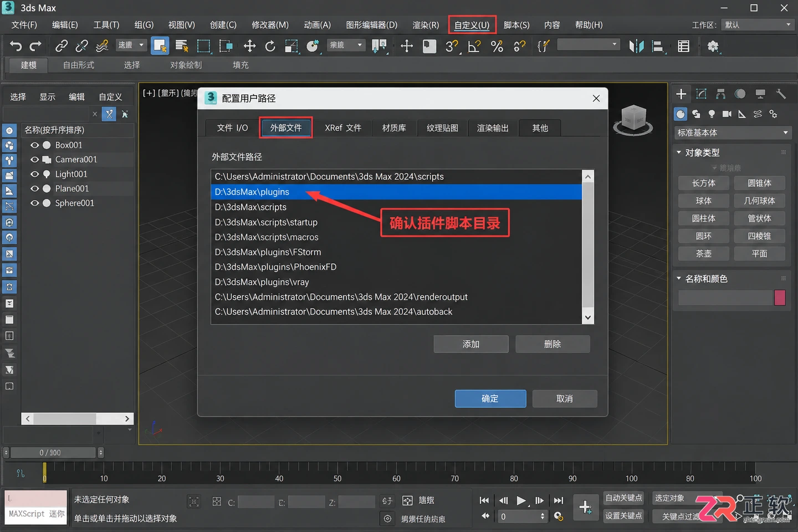
Task: Switch to the 纹理贴图 tab
Action: [x=442, y=128]
